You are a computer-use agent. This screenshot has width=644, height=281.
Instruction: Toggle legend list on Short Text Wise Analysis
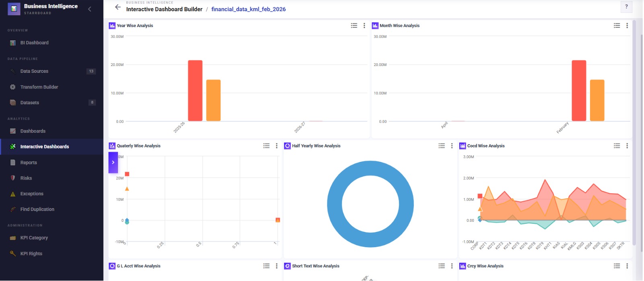pyautogui.click(x=442, y=266)
